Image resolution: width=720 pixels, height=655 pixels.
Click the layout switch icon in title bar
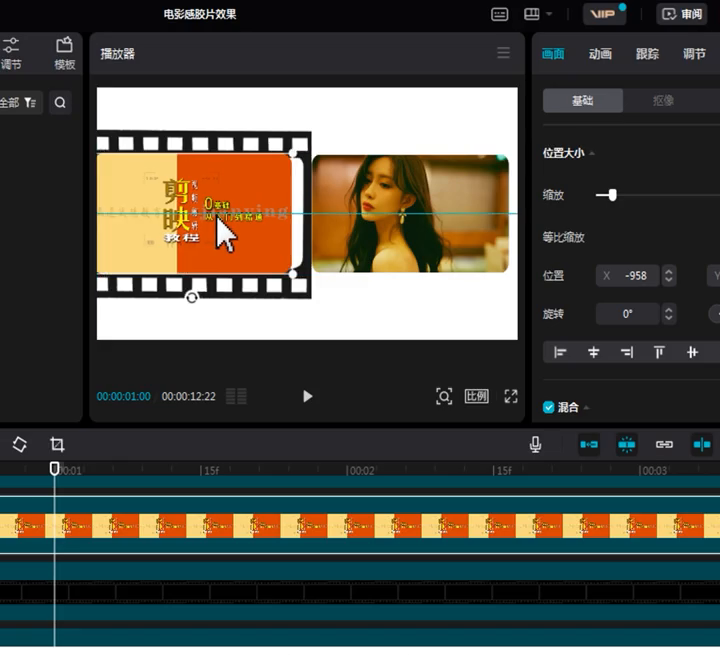[x=532, y=14]
